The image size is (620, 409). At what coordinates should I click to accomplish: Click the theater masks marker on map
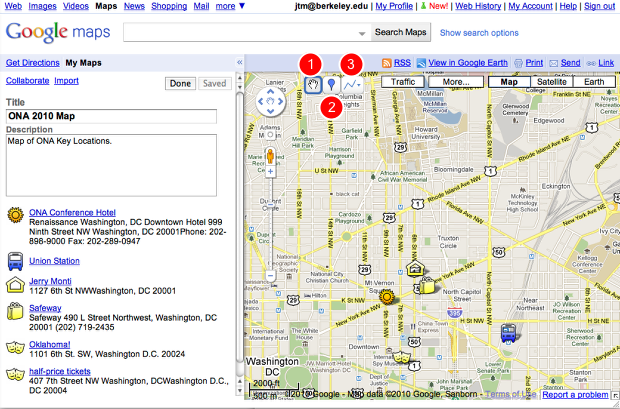point(401,357)
